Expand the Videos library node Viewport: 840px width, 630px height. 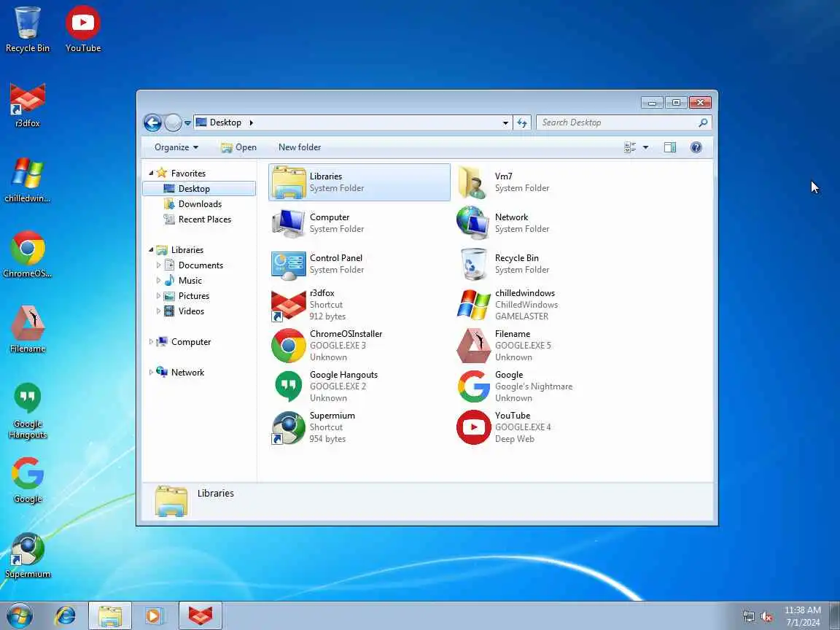click(x=158, y=311)
